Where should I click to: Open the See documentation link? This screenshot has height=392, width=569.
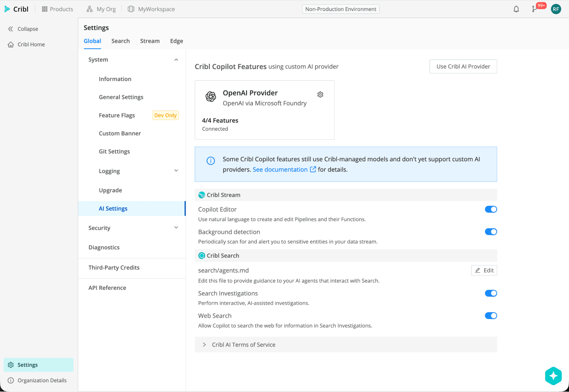(x=280, y=169)
